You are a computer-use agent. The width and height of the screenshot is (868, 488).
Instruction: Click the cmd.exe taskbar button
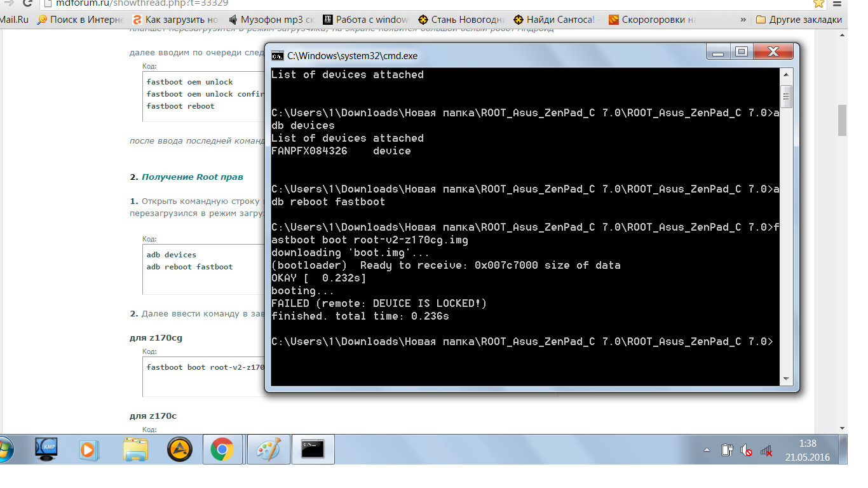click(x=313, y=450)
